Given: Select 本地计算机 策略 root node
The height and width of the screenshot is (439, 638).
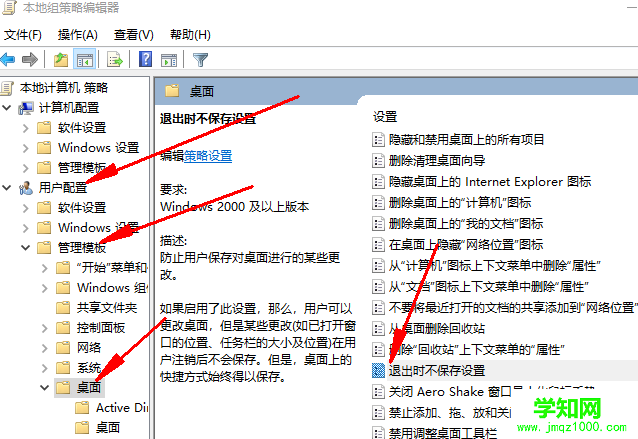Looking at the screenshot, I should point(64,88).
